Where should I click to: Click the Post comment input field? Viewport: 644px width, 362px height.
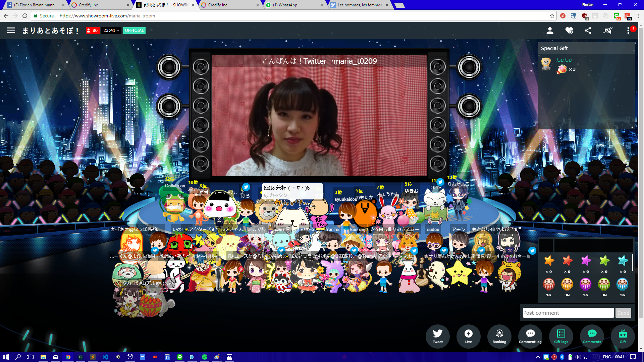click(x=568, y=313)
